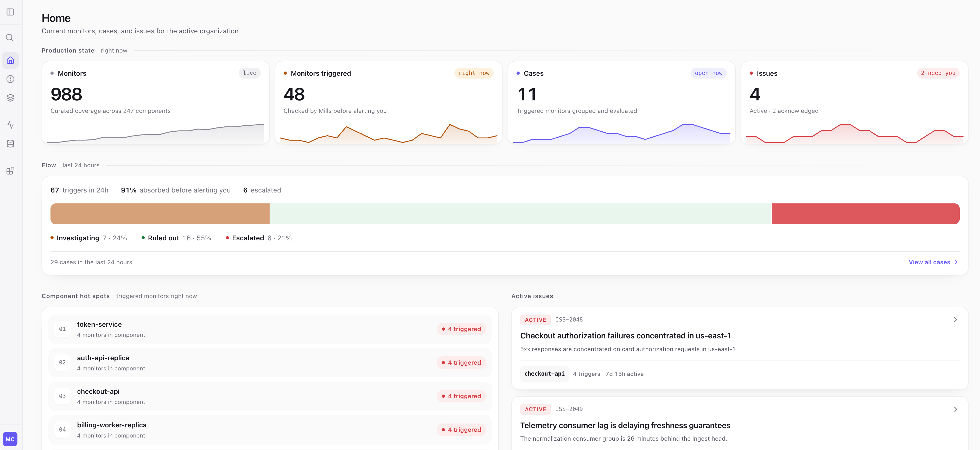Click the Monitors sparkline chart
This screenshot has height=450, width=980.
click(155, 133)
